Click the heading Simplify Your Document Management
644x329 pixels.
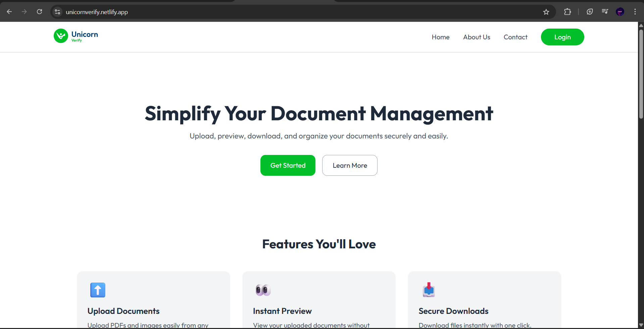point(319,114)
